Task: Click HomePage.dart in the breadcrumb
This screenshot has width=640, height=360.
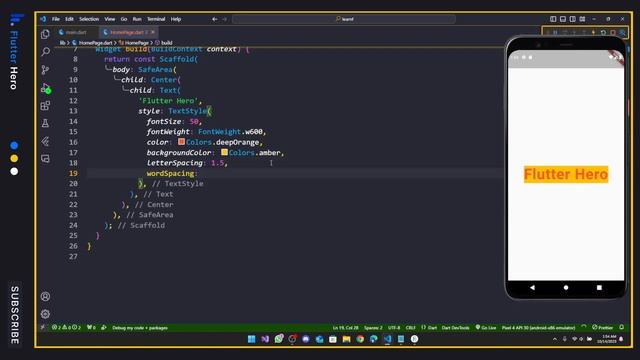Action: click(x=96, y=42)
